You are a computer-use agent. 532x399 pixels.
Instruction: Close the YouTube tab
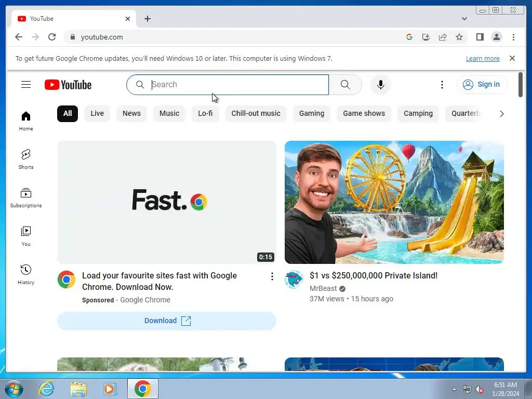pyautogui.click(x=128, y=19)
